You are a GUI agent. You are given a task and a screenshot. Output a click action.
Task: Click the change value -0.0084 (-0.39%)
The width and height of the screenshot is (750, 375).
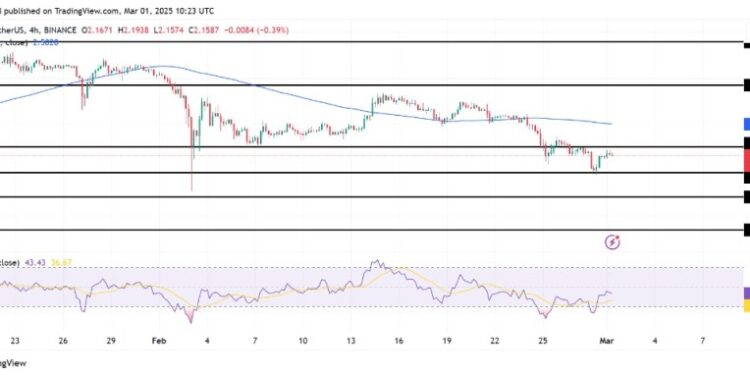[x=256, y=30]
